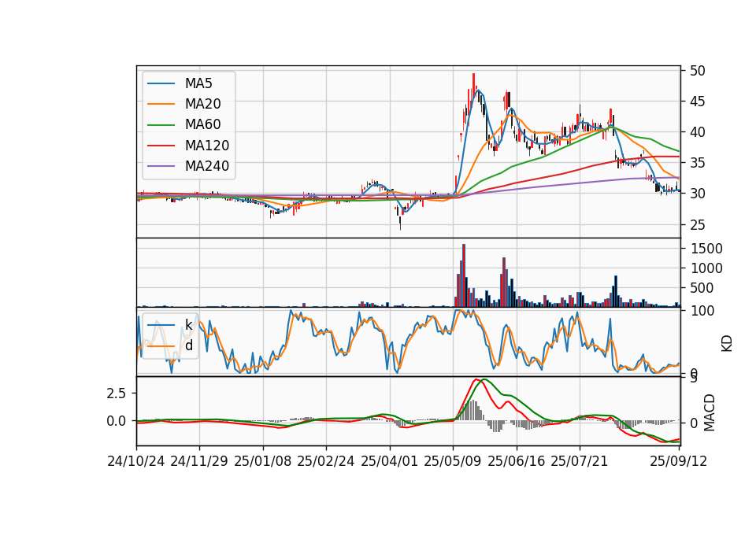
Task: Click the green MA60 legend line sample
Action: click(161, 125)
